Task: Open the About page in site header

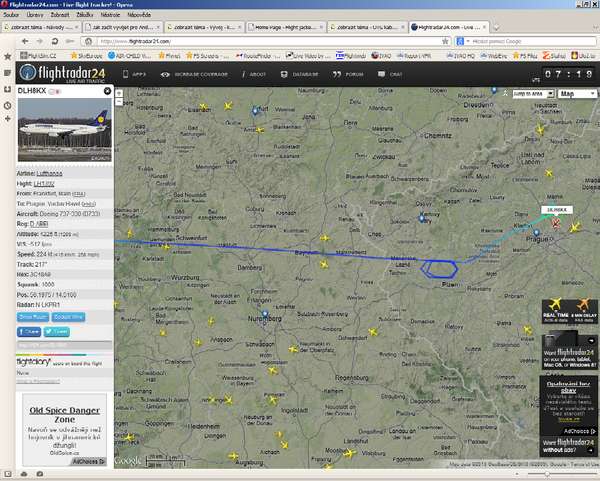Action: pyautogui.click(x=254, y=74)
